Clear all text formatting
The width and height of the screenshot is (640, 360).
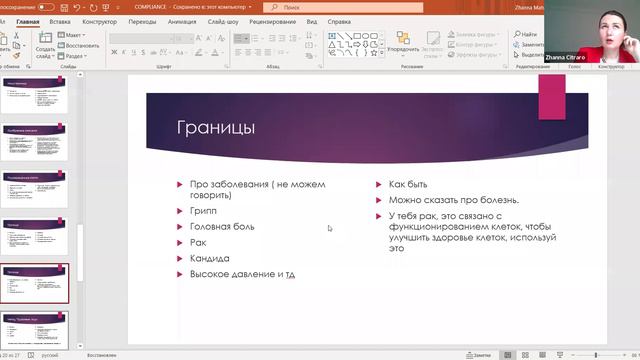point(221,38)
